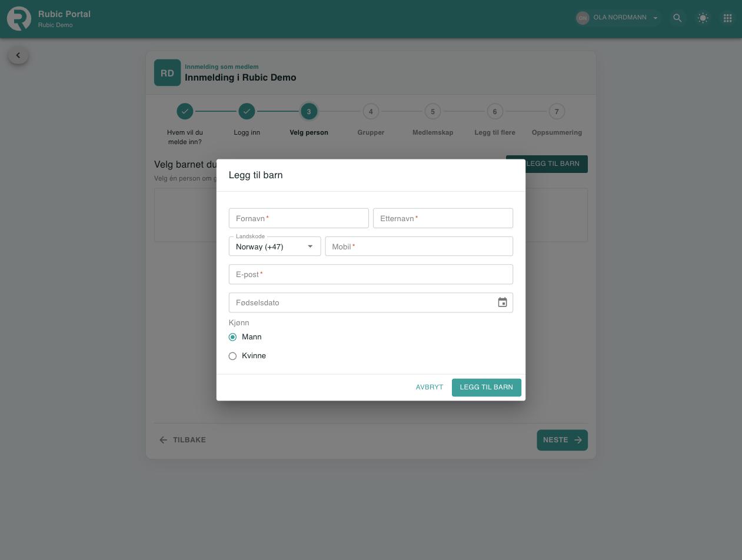Click the Tilbake back button

(182, 440)
